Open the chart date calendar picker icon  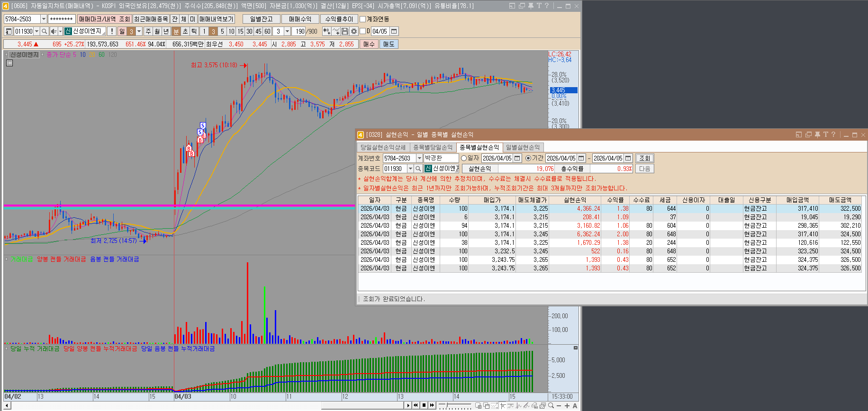(x=394, y=31)
